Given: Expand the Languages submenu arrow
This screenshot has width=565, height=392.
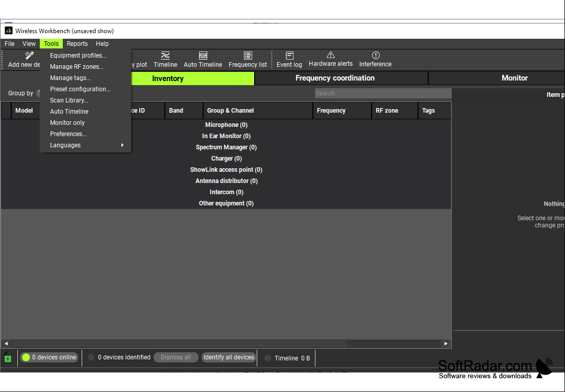Looking at the screenshot, I should [x=122, y=145].
